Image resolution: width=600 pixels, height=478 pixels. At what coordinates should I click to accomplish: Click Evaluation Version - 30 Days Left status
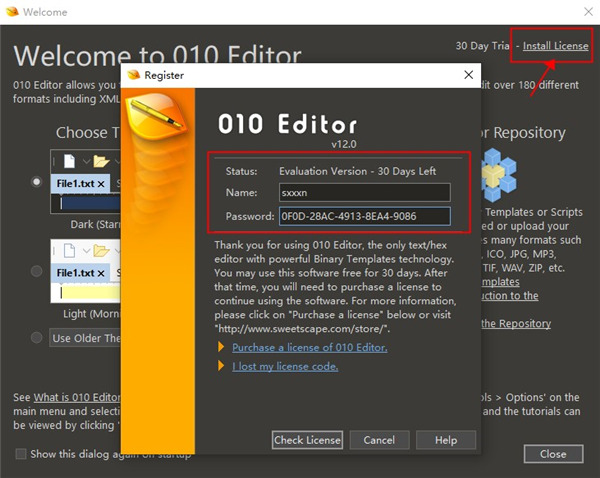tap(357, 171)
